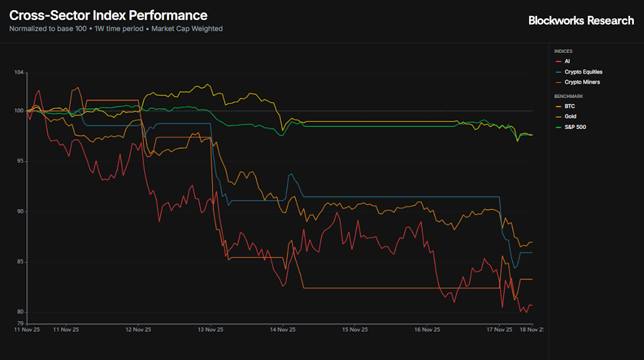Click the red AI legend line marker

pos(558,61)
